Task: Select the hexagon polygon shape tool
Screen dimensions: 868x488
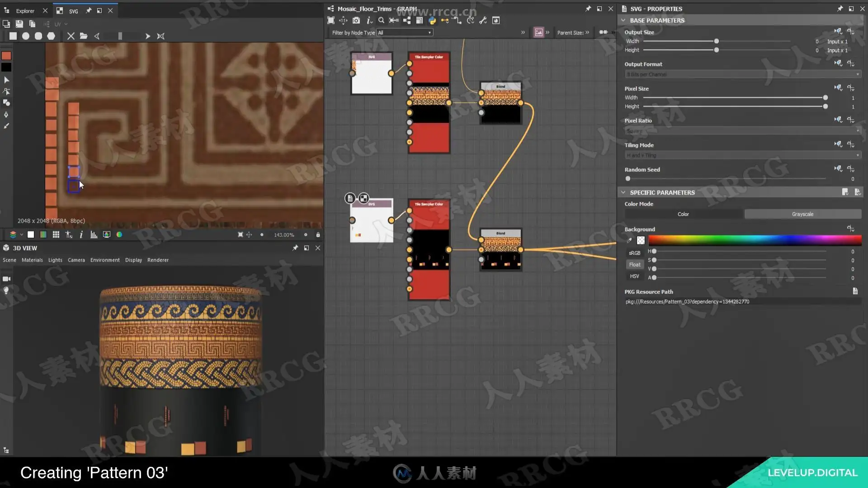Action: tap(51, 36)
